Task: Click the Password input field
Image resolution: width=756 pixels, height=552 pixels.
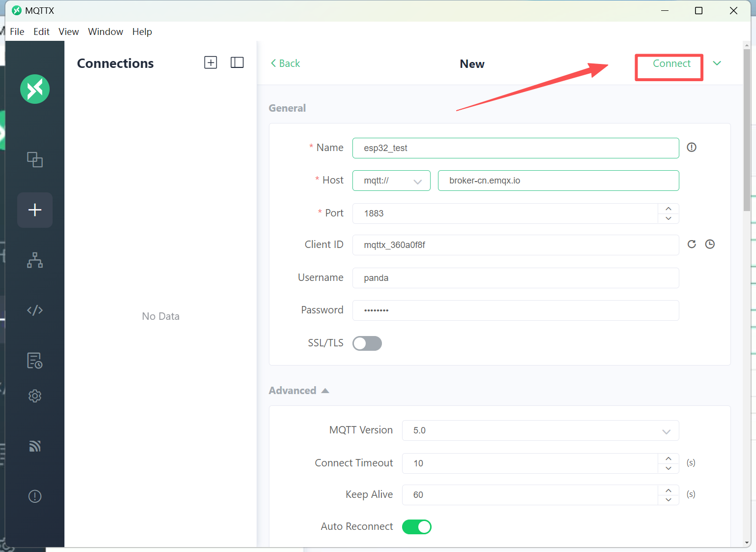Action: pos(516,310)
